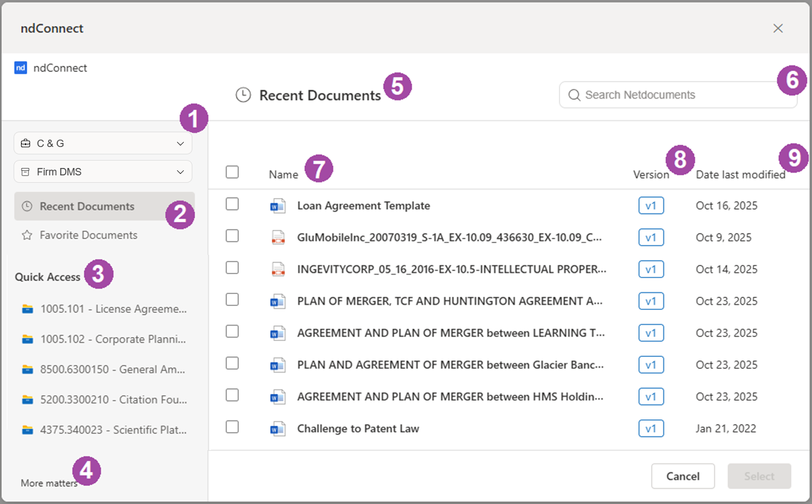Open the 5200.3300210 - Citation Fou matter

[x=104, y=400]
